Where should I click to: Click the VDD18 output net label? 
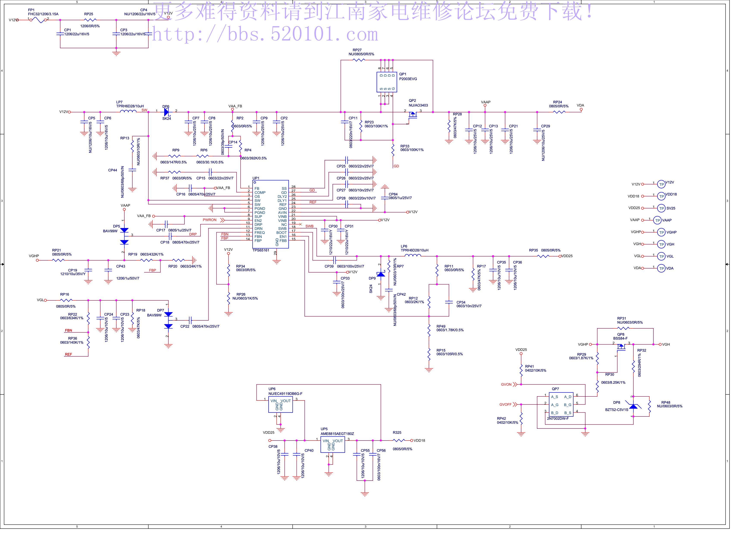[x=420, y=441]
